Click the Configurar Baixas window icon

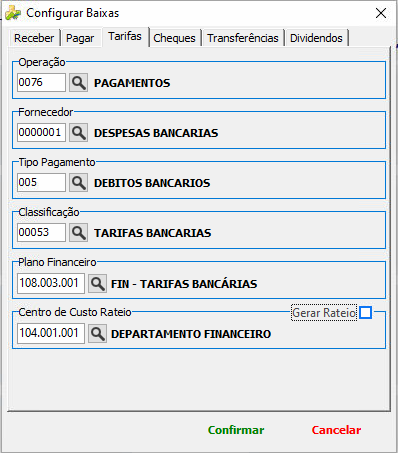13,13
